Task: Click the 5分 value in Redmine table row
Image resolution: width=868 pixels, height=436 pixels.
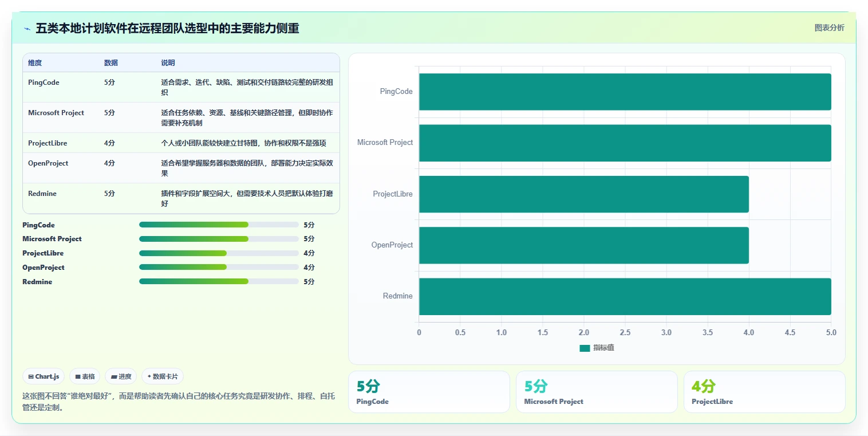Action: pyautogui.click(x=109, y=194)
